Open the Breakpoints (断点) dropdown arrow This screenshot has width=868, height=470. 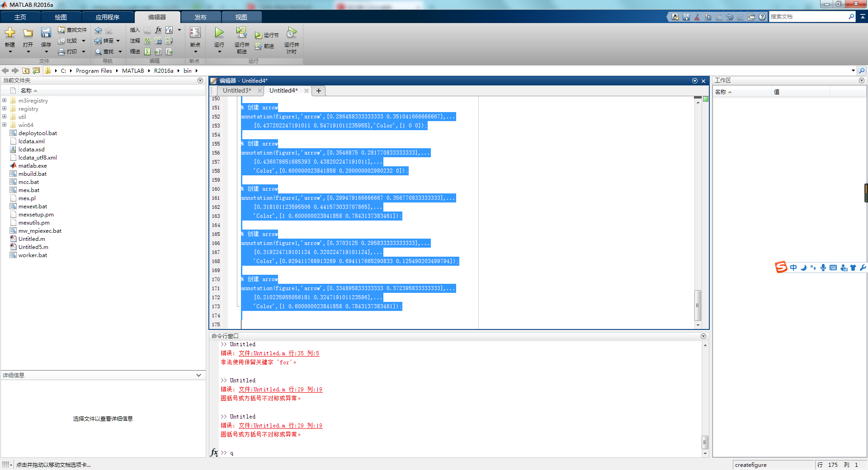click(195, 52)
